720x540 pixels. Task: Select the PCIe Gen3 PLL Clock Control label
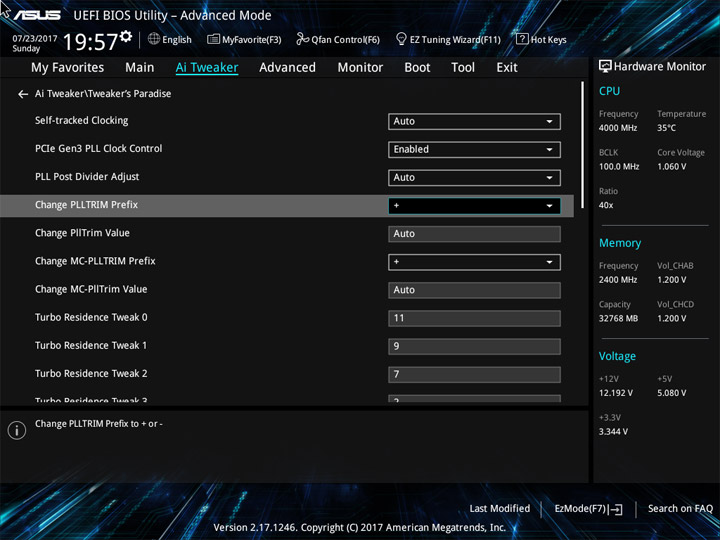tap(98, 148)
